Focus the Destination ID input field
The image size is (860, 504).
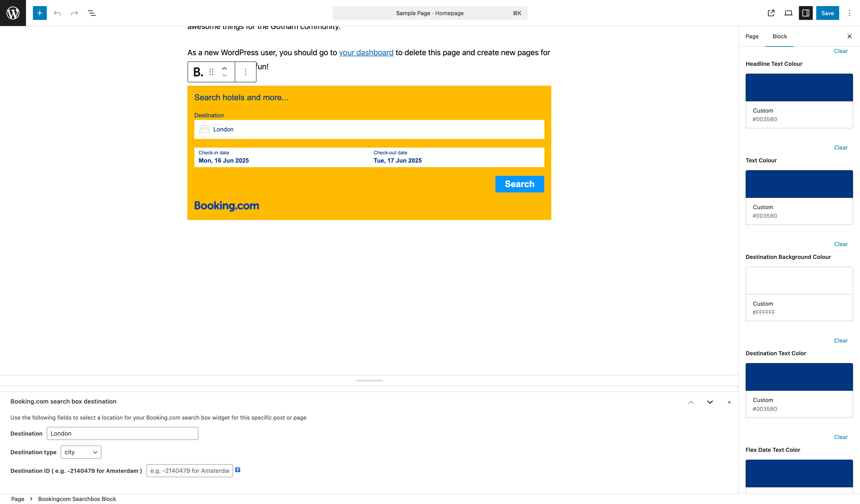(190, 471)
